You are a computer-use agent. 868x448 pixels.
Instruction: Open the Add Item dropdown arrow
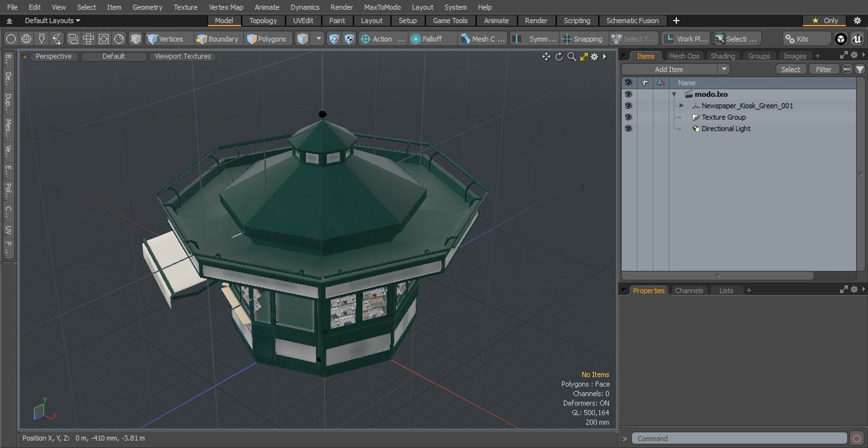tap(724, 69)
